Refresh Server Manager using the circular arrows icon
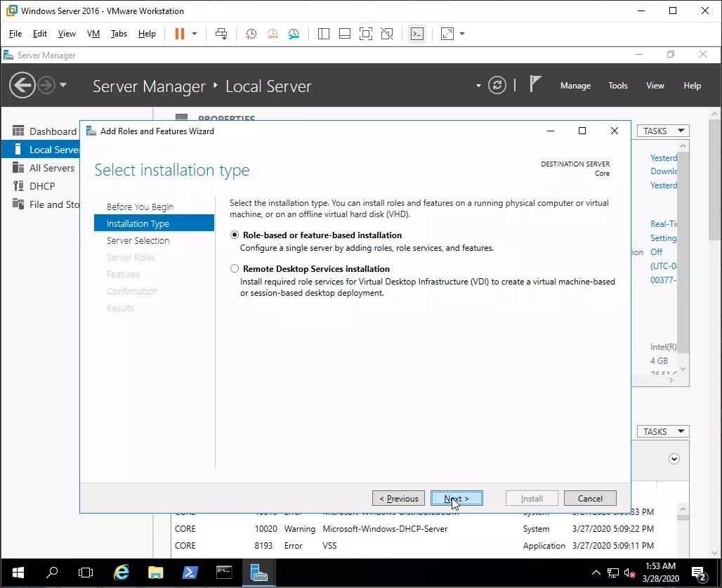This screenshot has width=722, height=588. [x=497, y=85]
